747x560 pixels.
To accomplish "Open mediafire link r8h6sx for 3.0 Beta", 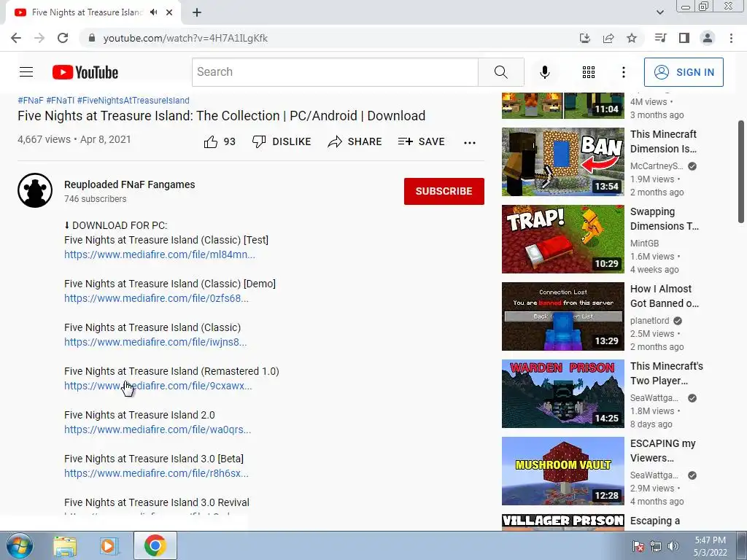I will (x=156, y=473).
